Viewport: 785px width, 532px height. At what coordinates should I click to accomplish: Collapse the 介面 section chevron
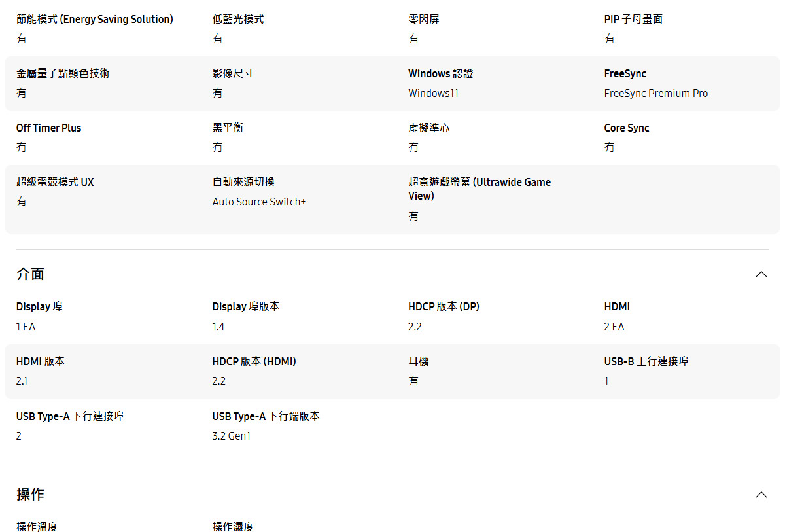click(761, 274)
